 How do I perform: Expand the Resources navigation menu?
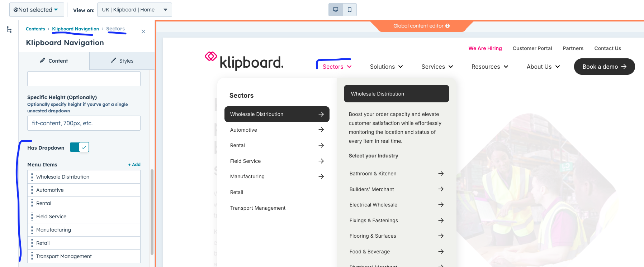coord(490,67)
